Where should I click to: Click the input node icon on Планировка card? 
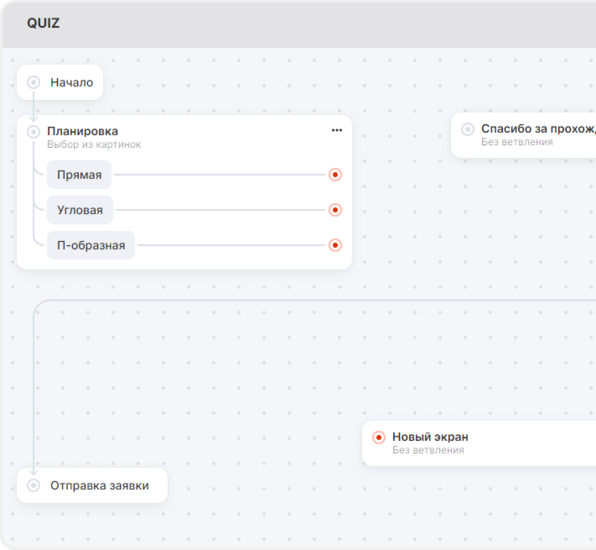pos(33,132)
